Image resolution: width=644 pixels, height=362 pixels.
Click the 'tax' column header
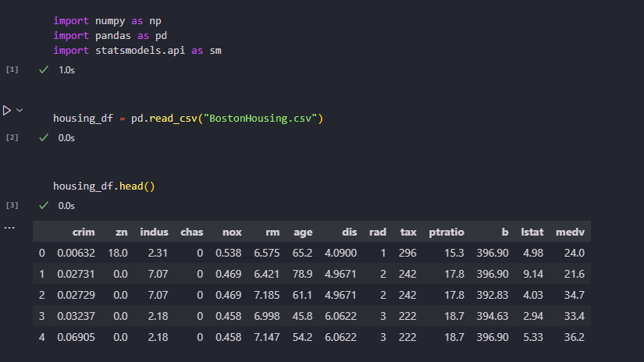click(408, 232)
